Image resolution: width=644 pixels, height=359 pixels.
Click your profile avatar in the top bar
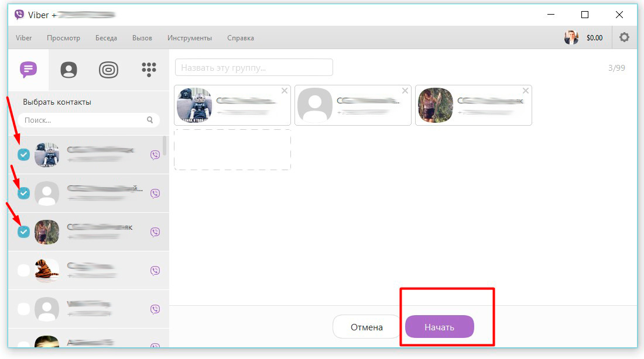click(x=571, y=37)
